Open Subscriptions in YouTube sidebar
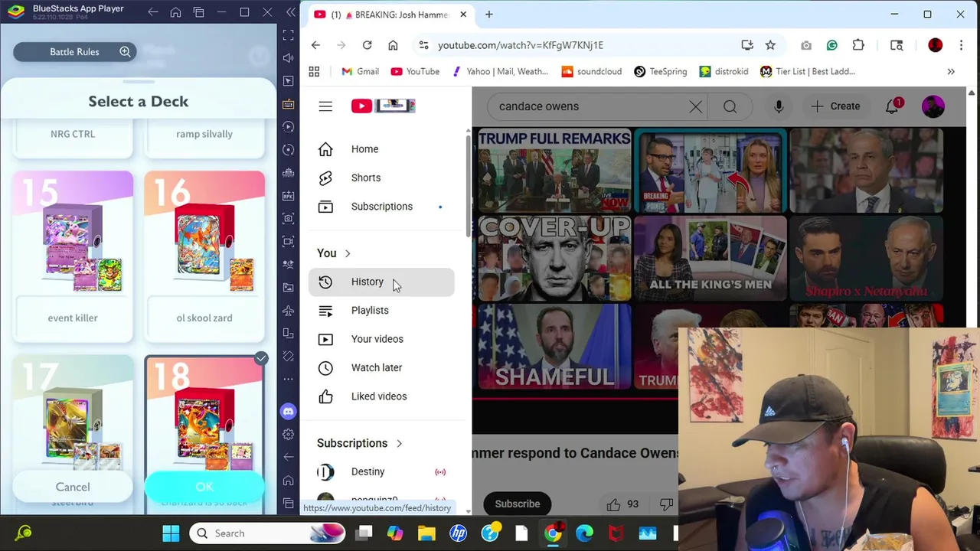The width and height of the screenshot is (980, 551). tap(381, 207)
